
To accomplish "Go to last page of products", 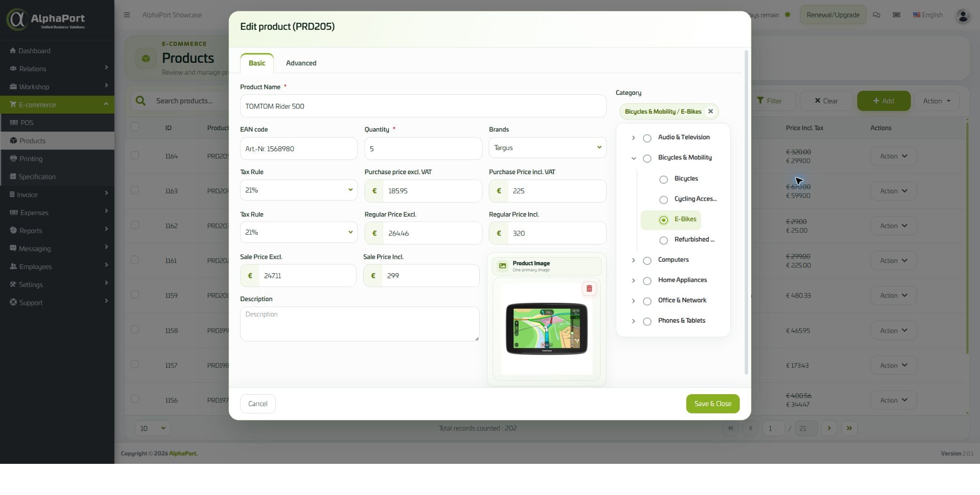I will [x=849, y=428].
